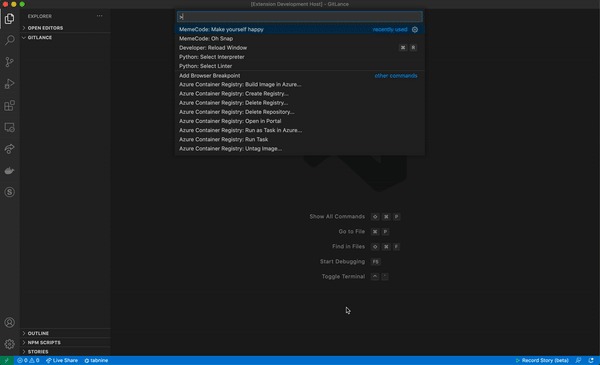Open the Docker view icon
This screenshot has height=365, width=600.
pos(10,171)
